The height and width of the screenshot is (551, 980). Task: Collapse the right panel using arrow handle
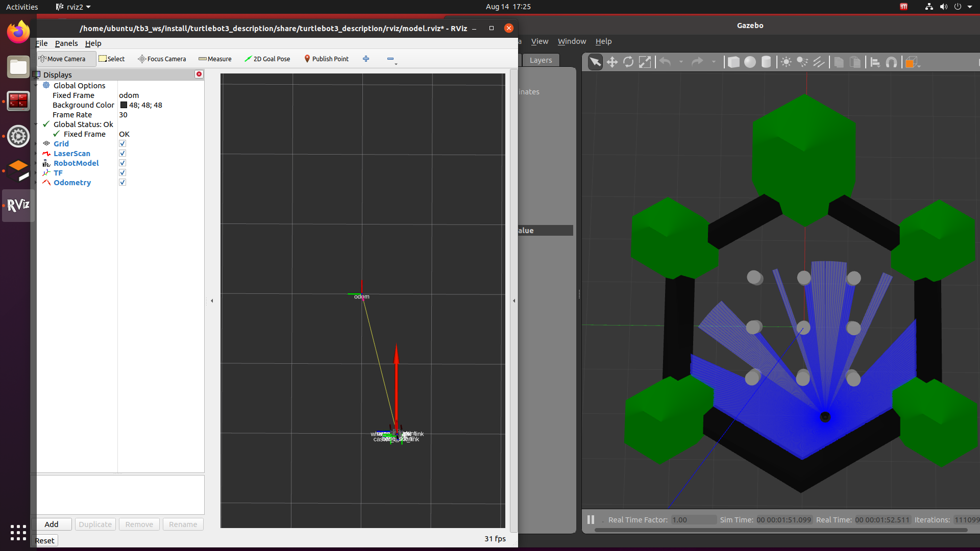pos(514,300)
